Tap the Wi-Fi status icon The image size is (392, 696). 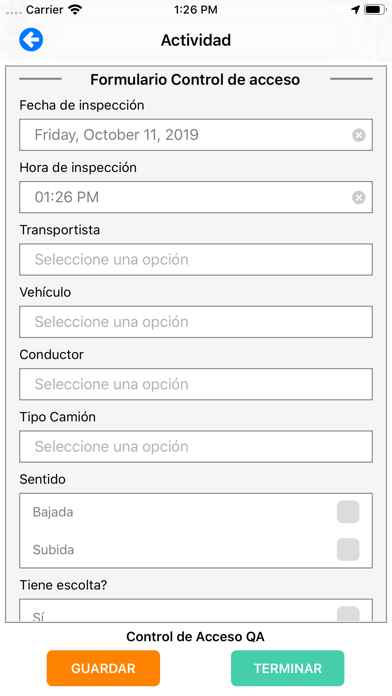(x=75, y=10)
